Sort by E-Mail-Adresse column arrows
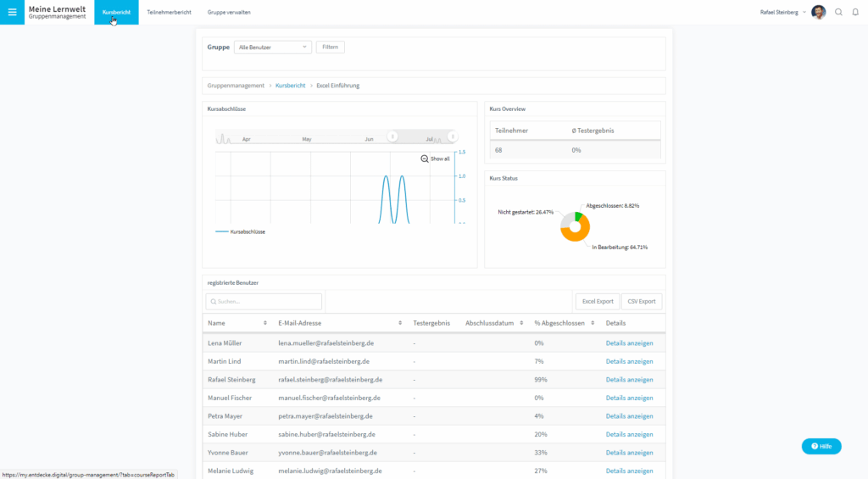 point(400,323)
